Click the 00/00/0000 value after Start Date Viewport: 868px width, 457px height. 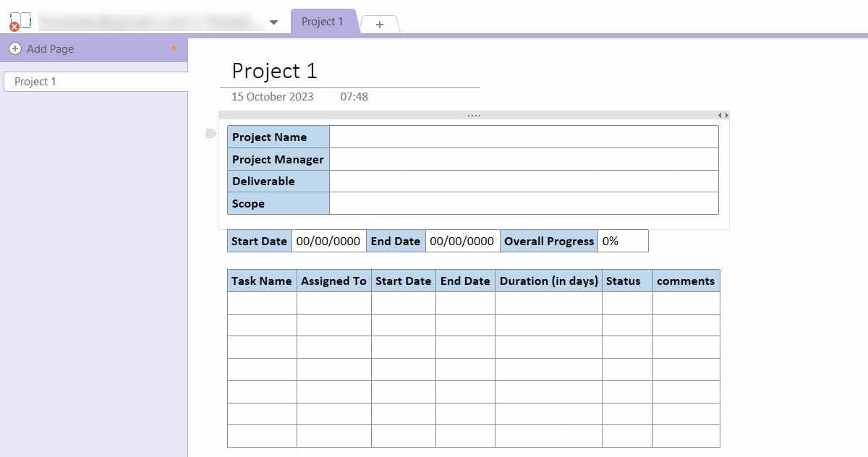(329, 242)
